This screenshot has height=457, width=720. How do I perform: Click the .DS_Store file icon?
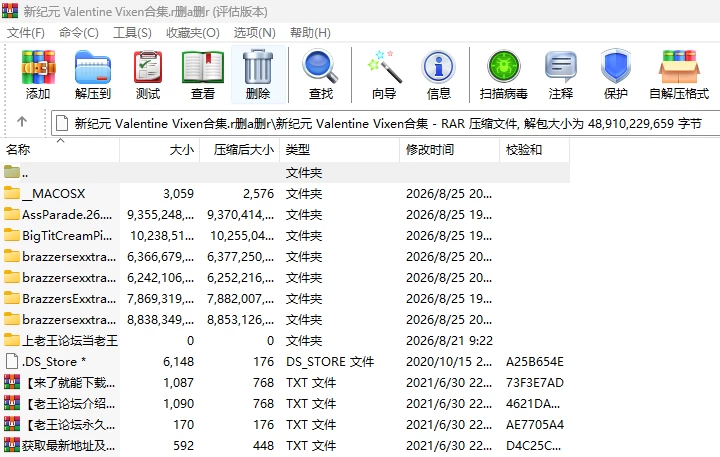point(12,361)
